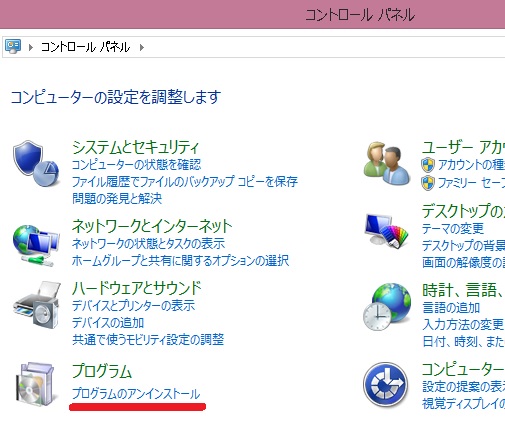
Task: Expand the arrow before コントロール パネル breadcrumb
Action: [31, 47]
